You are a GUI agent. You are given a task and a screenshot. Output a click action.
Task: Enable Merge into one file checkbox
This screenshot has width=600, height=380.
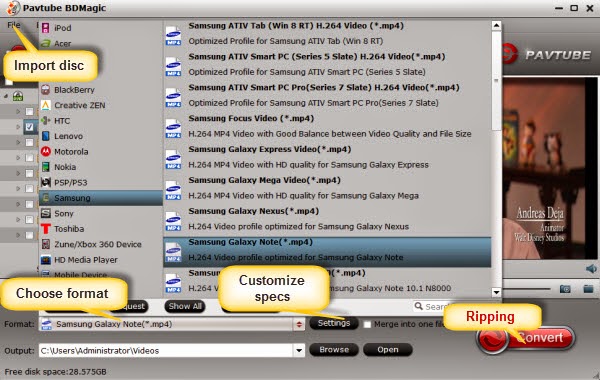point(367,325)
